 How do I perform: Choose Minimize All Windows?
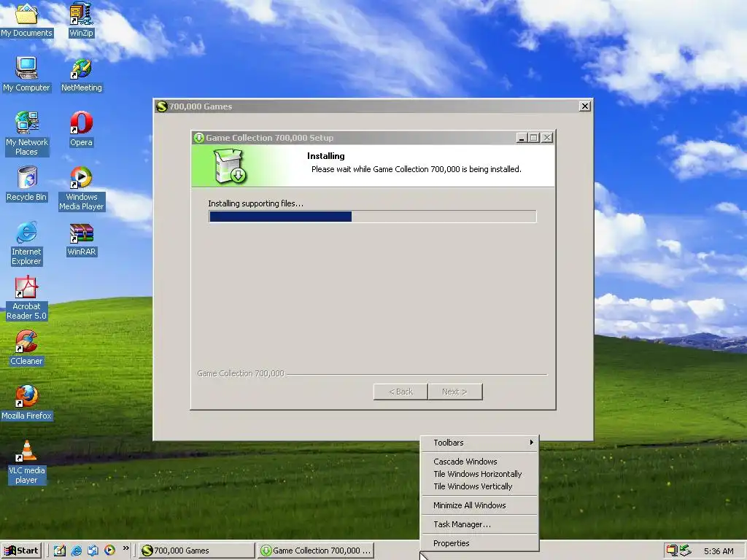[480, 505]
